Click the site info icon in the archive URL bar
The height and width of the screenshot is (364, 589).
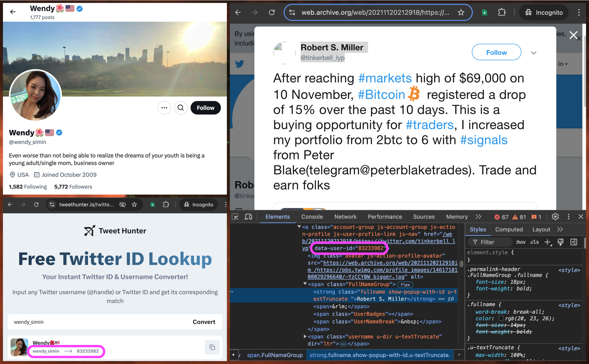click(292, 12)
